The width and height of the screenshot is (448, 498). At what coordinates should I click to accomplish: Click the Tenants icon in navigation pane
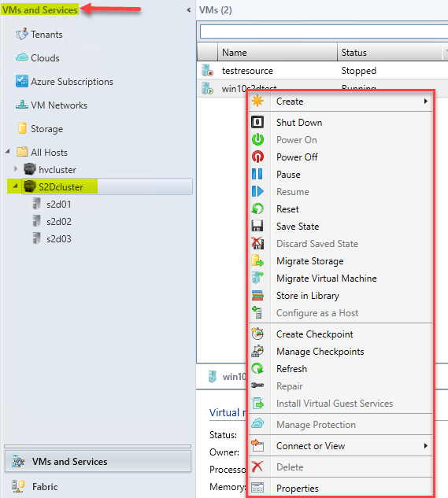[22, 34]
